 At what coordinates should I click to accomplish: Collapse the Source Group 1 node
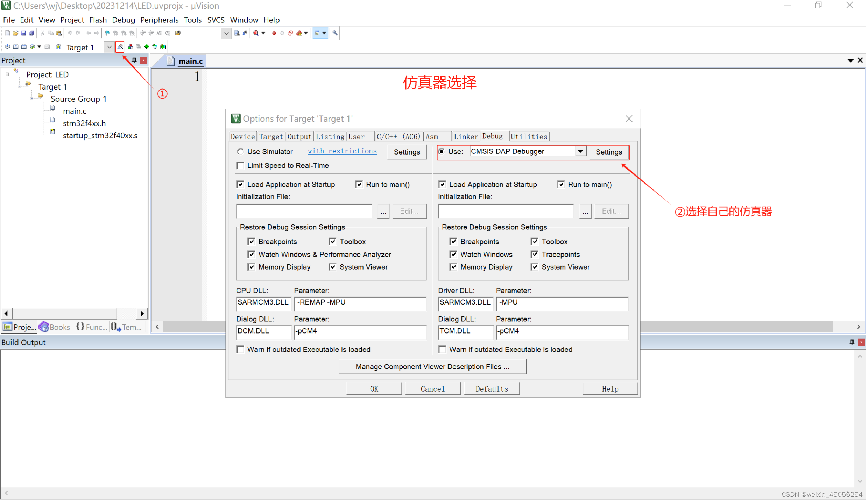click(32, 99)
